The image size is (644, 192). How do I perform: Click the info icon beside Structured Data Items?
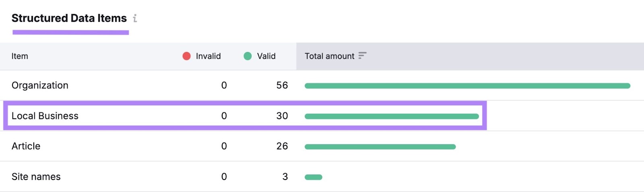135,19
